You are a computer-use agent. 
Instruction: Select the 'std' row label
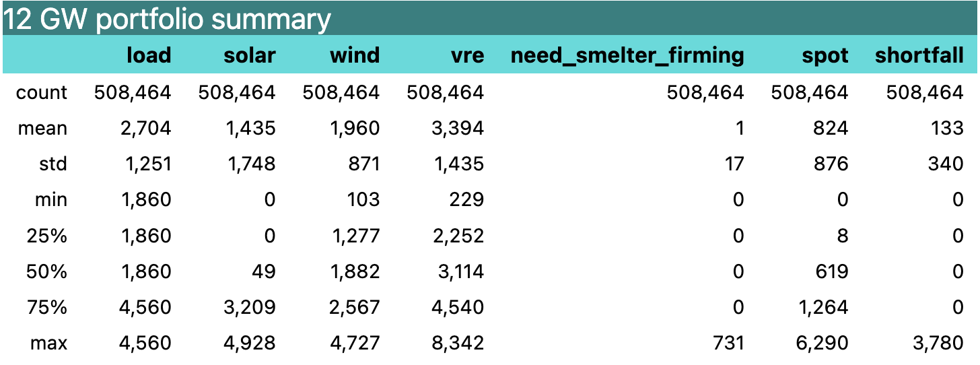click(x=53, y=164)
